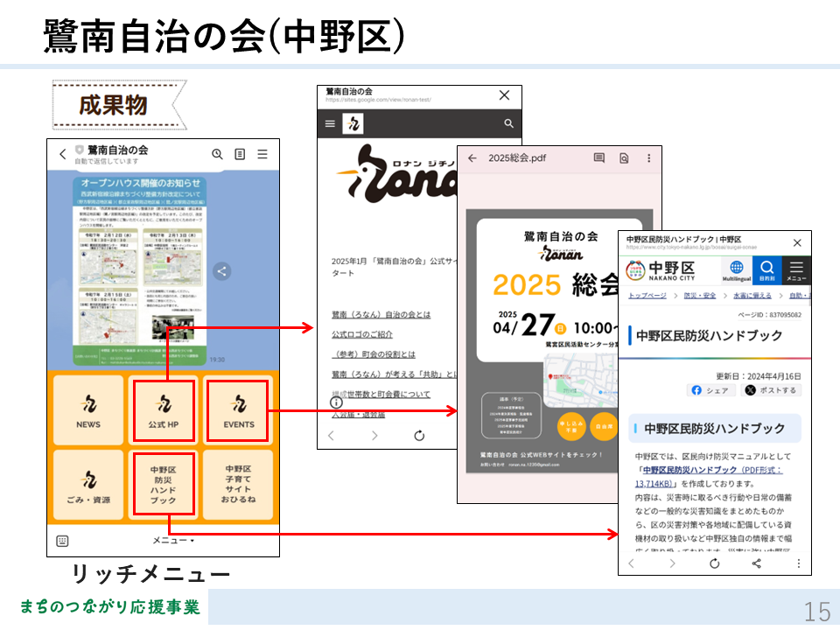Expand the メニュー button on Nakano City header
Image resolution: width=840 pixels, height=630 pixels.
(795, 269)
